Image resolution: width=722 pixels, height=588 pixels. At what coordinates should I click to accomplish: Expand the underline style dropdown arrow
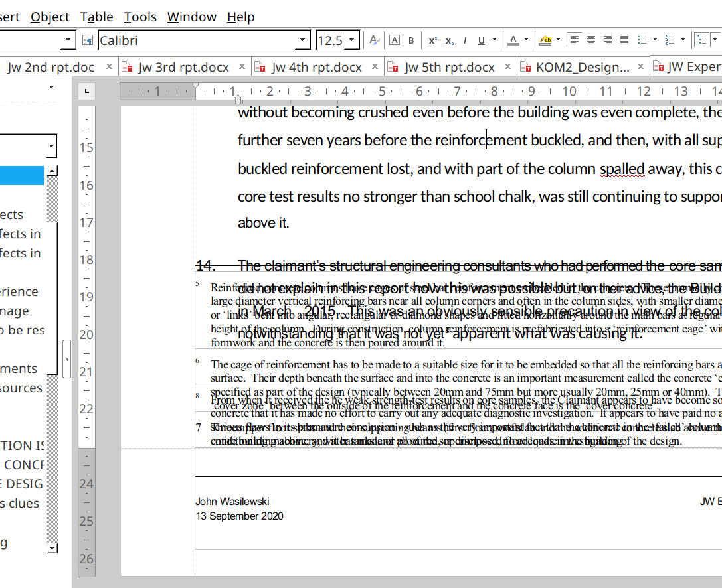(x=494, y=40)
